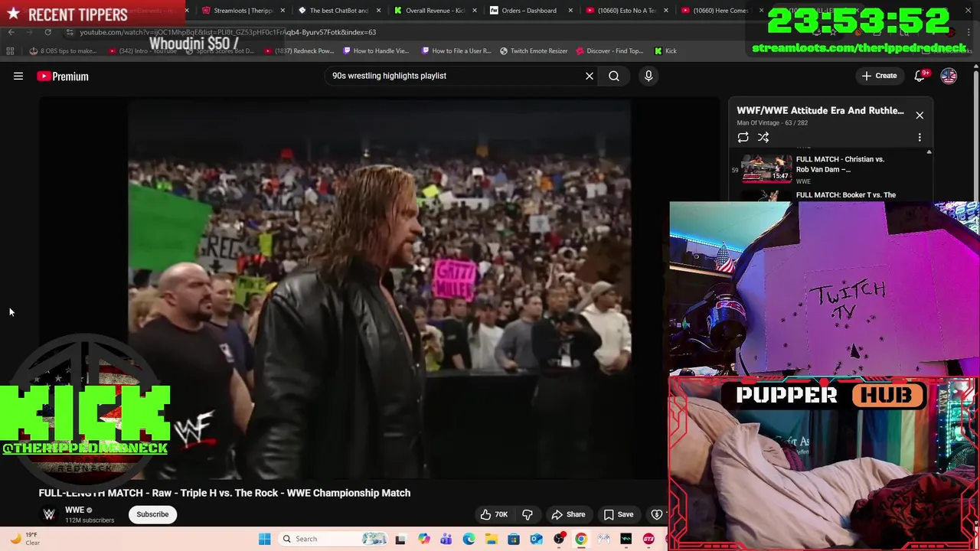Open the account avatar menu
This screenshot has height=551, width=980.
[949, 76]
